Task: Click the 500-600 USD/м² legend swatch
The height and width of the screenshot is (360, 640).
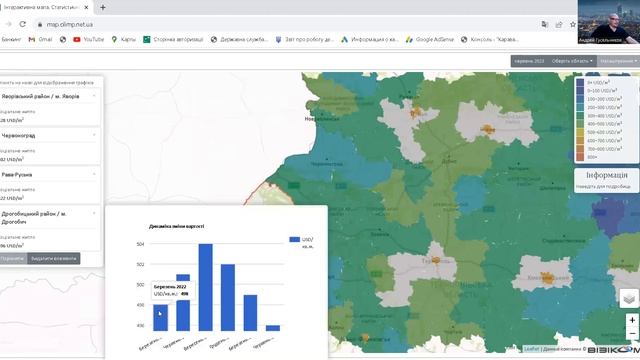Action: click(x=580, y=132)
